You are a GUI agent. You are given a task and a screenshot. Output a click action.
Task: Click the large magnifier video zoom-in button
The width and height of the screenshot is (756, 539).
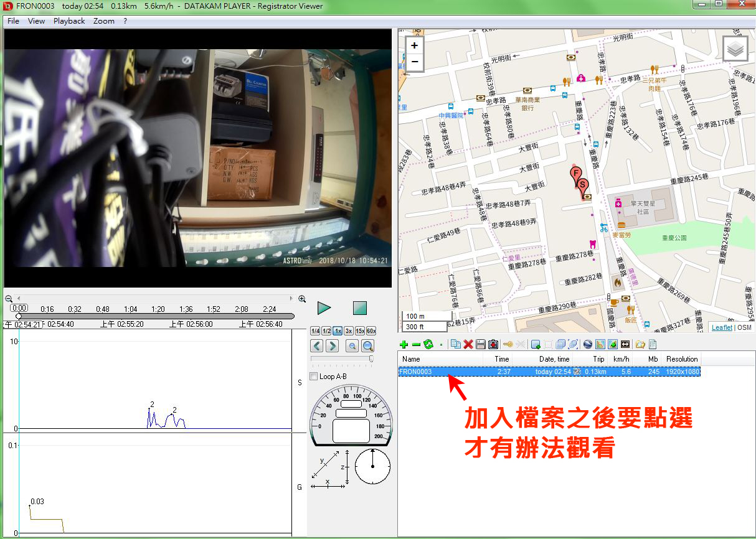(x=368, y=346)
